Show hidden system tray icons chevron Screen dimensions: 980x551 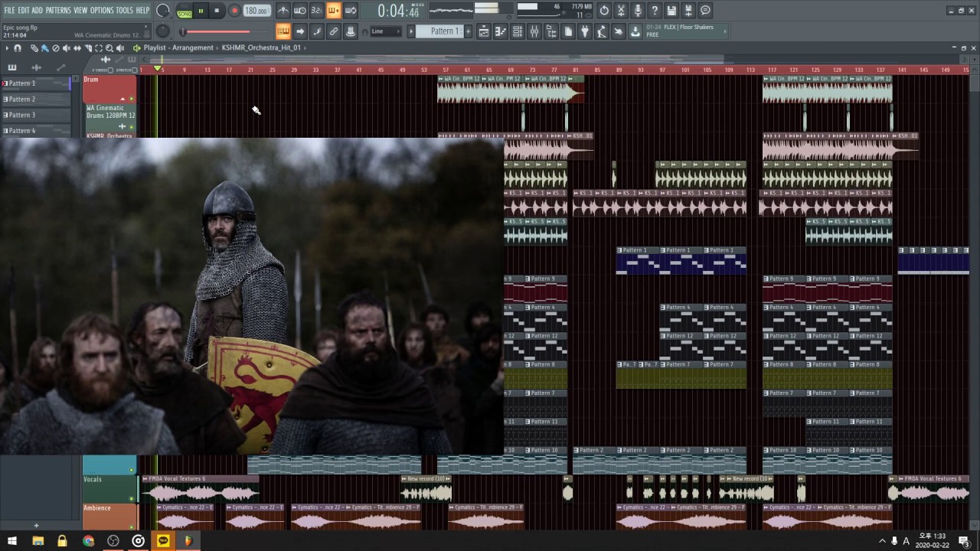point(881,541)
